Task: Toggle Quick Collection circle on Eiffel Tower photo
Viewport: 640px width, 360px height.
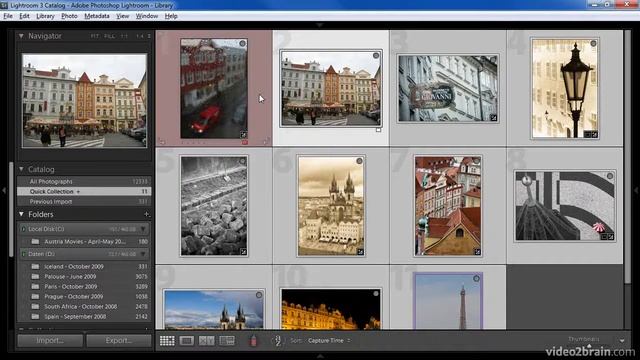Action: (476, 278)
